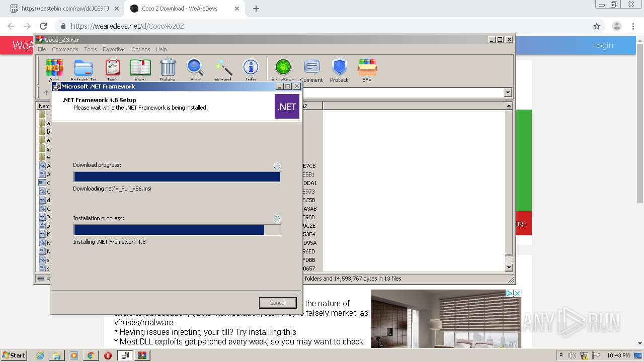The width and height of the screenshot is (644, 362).
Task: Open the Action Center flag icon
Action: (x=596, y=355)
